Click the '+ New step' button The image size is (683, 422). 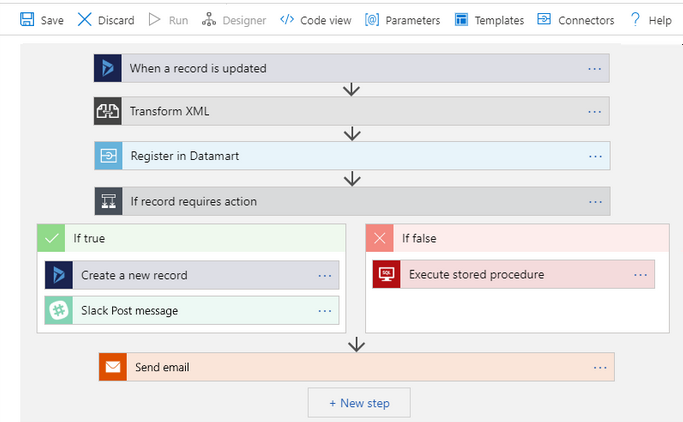359,403
